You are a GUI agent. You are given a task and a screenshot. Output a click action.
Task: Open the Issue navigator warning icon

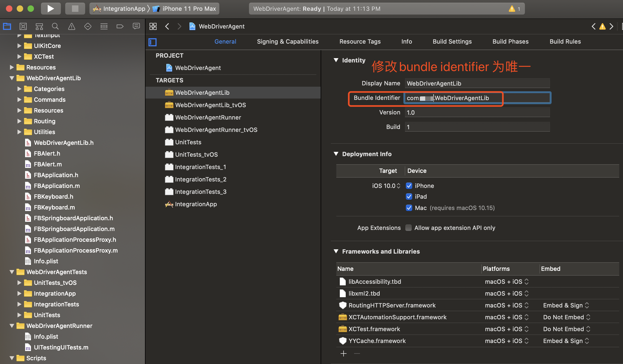point(71,26)
